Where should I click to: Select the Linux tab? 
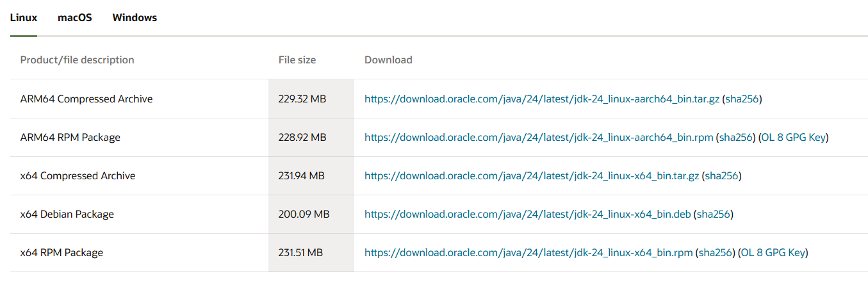pos(24,18)
